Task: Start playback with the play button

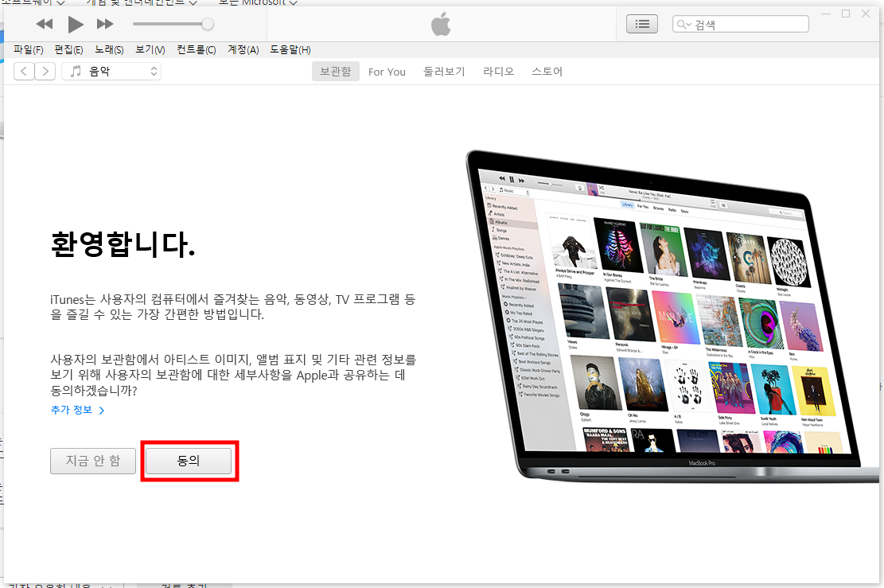Action: click(76, 24)
